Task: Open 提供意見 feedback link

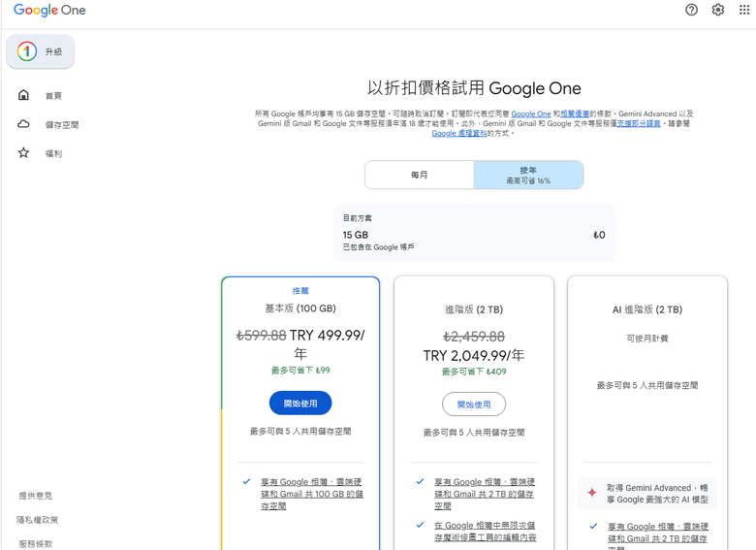Action: coord(36,496)
